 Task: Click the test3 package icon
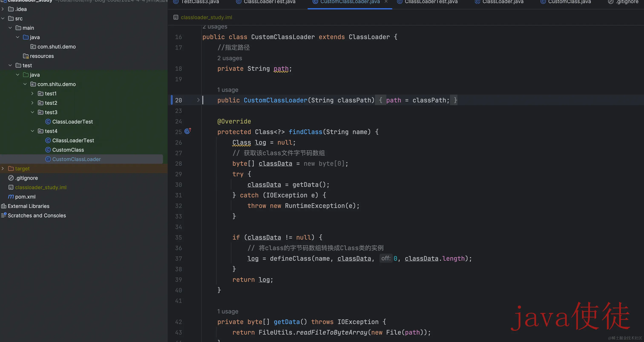click(40, 112)
